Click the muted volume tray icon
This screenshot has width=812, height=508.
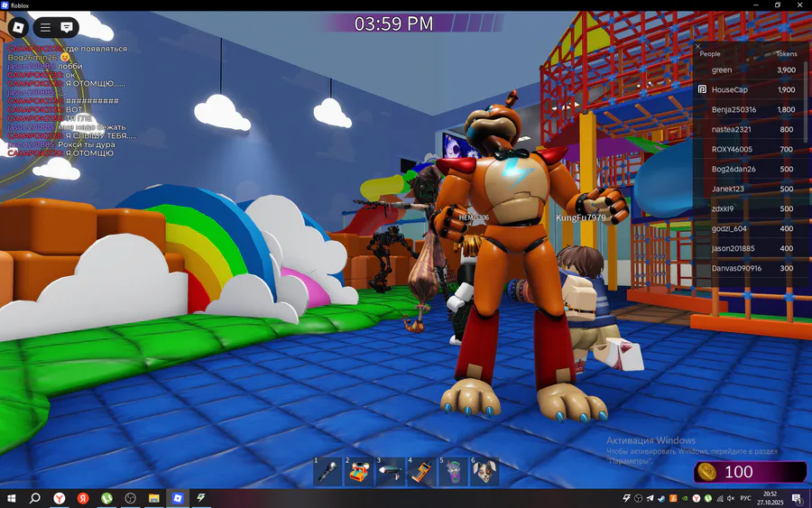(731, 498)
